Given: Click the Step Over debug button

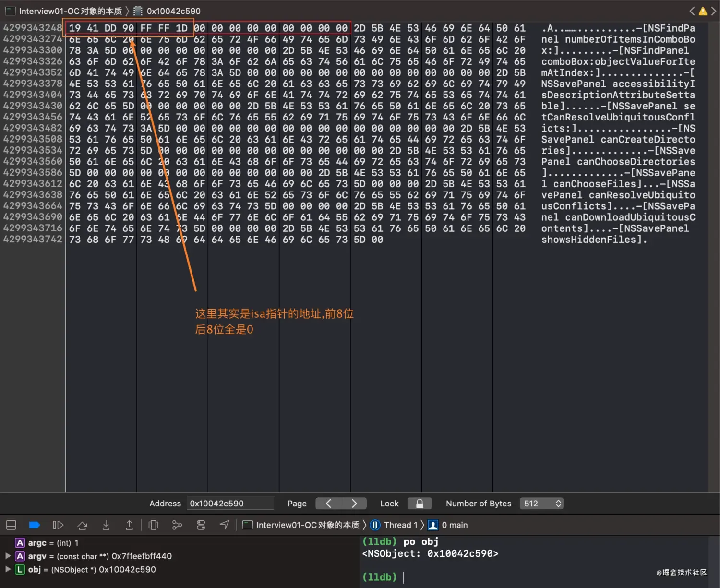Looking at the screenshot, I should [82, 525].
